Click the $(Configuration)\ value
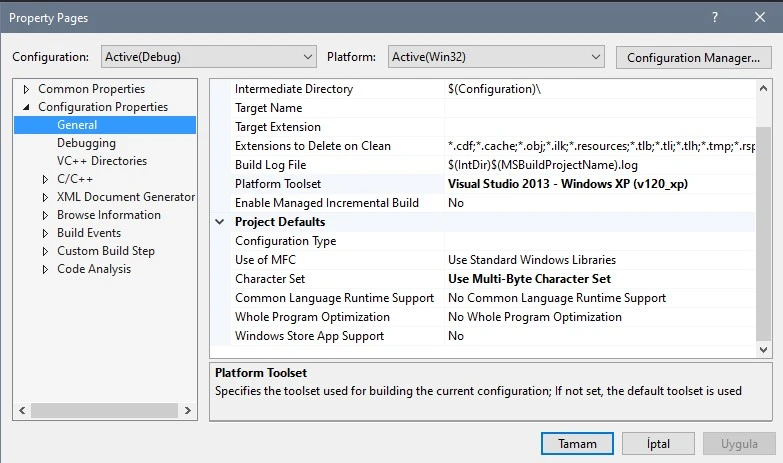Viewport: 783px width, 463px height. tap(494, 89)
